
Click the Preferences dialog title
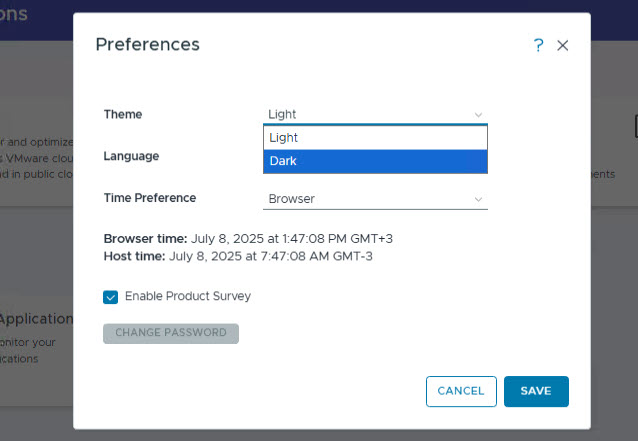147,45
